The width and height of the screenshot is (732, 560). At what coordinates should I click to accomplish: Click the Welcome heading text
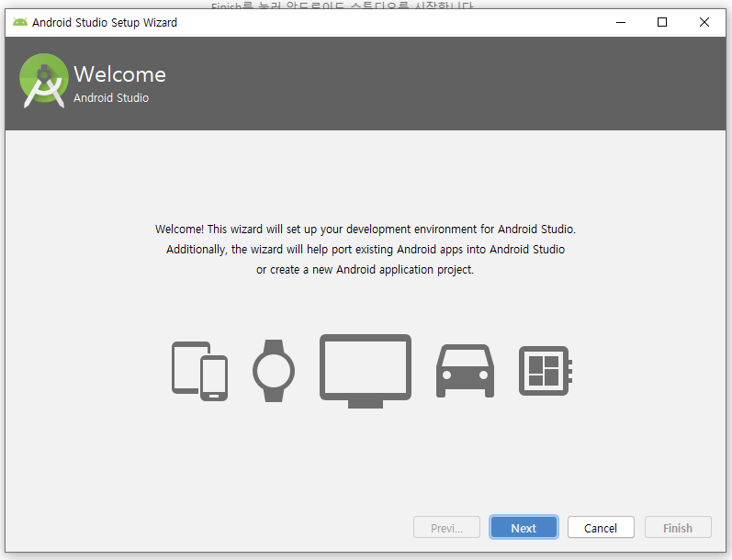(x=120, y=74)
